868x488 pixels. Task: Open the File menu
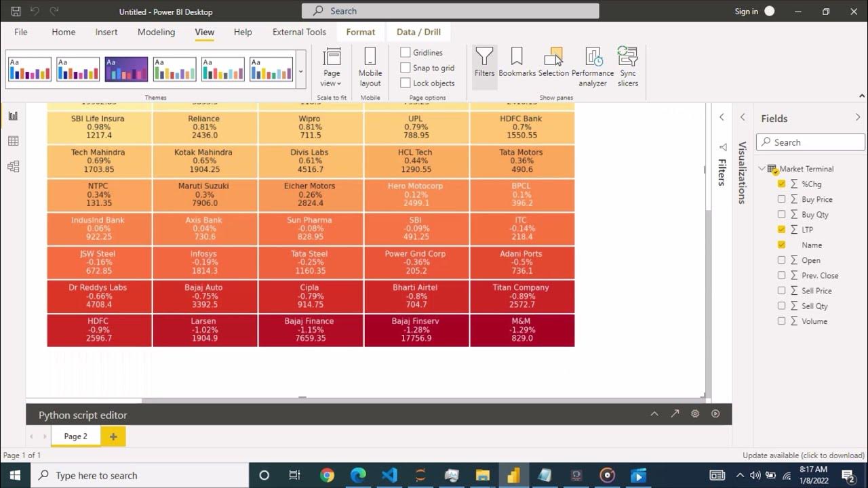21,32
